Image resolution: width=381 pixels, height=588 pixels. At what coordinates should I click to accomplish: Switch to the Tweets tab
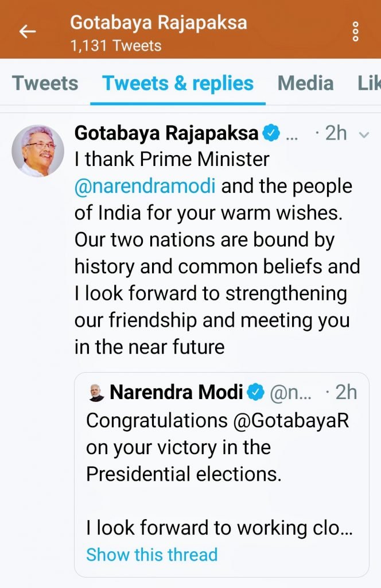45,83
